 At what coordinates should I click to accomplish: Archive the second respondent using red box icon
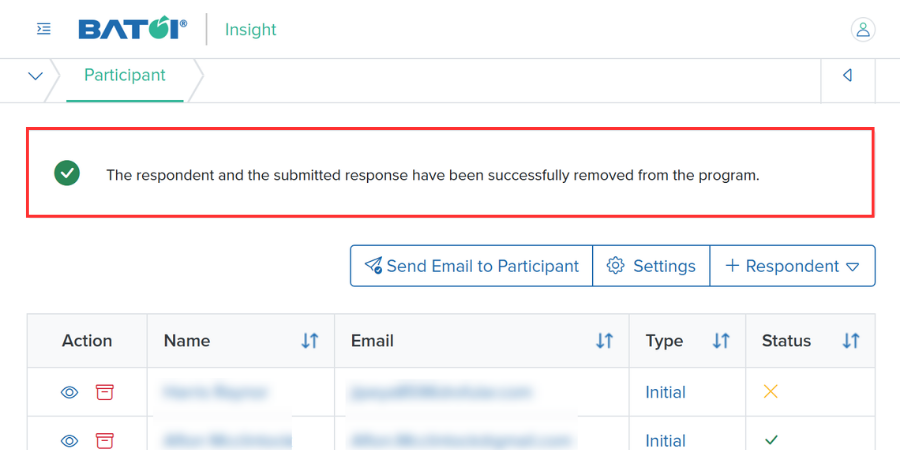point(104,440)
